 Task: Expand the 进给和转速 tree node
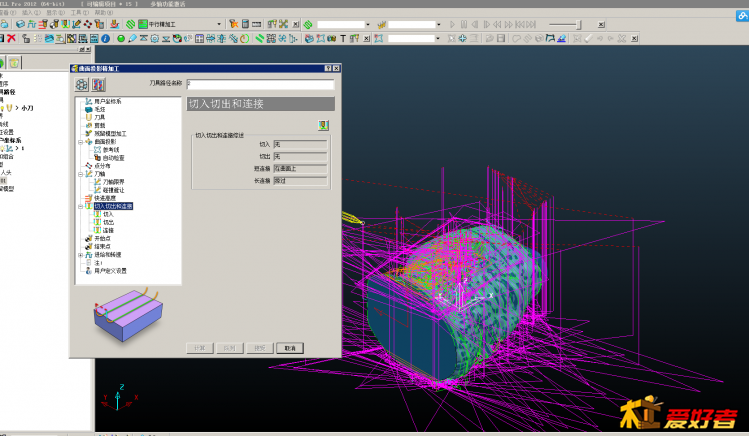[80, 255]
